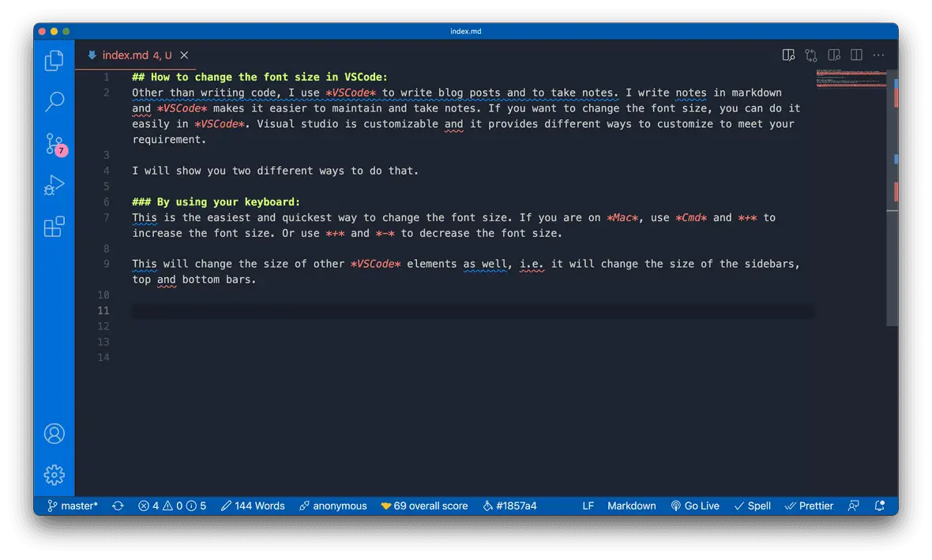This screenshot has width=932, height=560.
Task: Select the #1857a4 color indicator
Action: 509,506
